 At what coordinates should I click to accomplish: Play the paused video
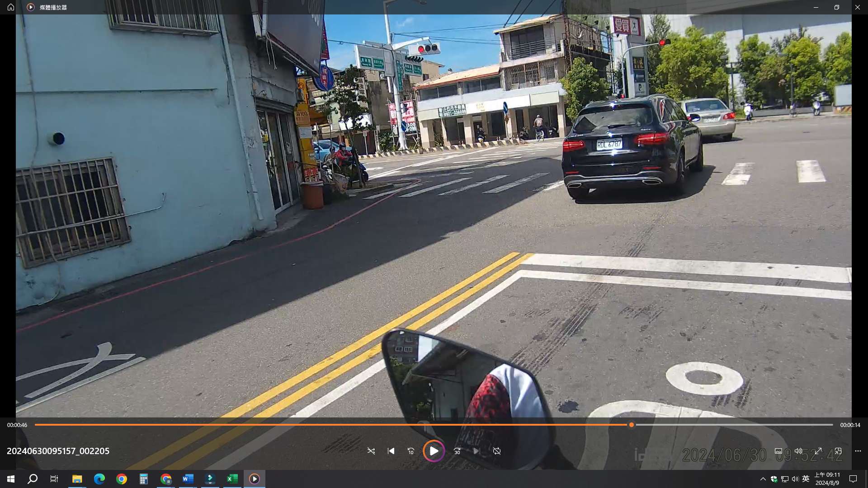tap(434, 451)
